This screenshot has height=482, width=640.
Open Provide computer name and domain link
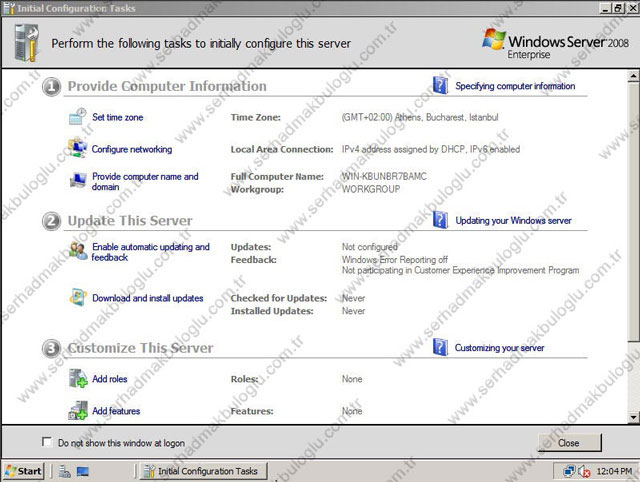(x=145, y=181)
